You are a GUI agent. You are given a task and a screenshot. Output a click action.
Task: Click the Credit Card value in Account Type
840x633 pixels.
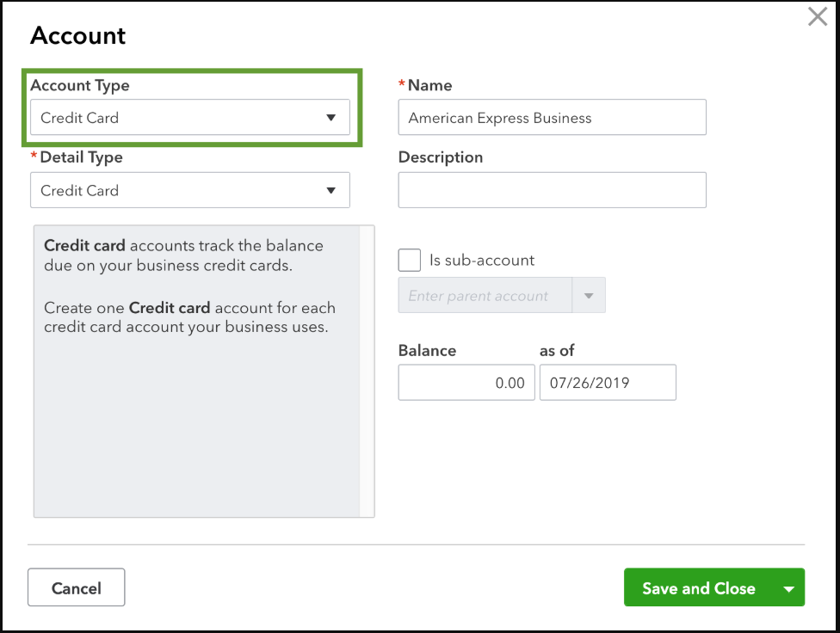point(80,118)
